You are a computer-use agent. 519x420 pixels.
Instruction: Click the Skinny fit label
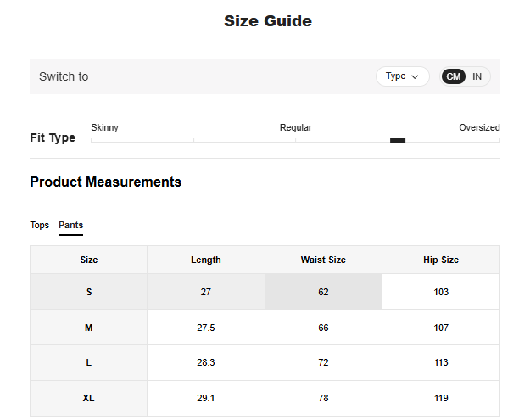pyautogui.click(x=104, y=127)
